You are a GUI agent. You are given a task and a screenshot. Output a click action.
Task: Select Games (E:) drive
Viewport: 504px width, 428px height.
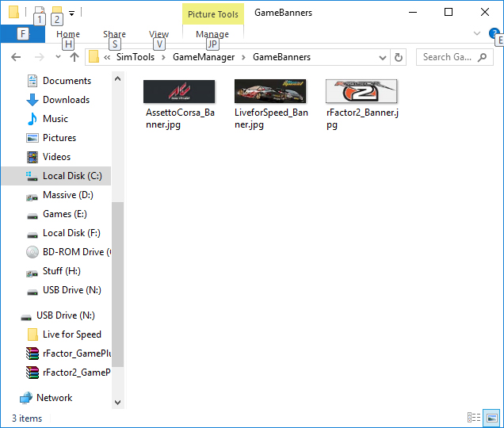[x=65, y=214]
